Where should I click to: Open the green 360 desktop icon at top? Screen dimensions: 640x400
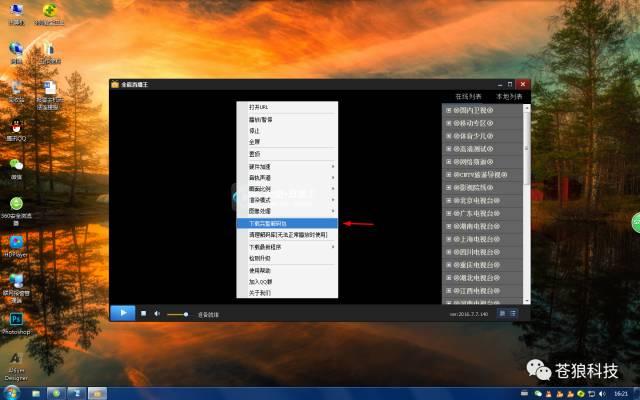tap(49, 13)
